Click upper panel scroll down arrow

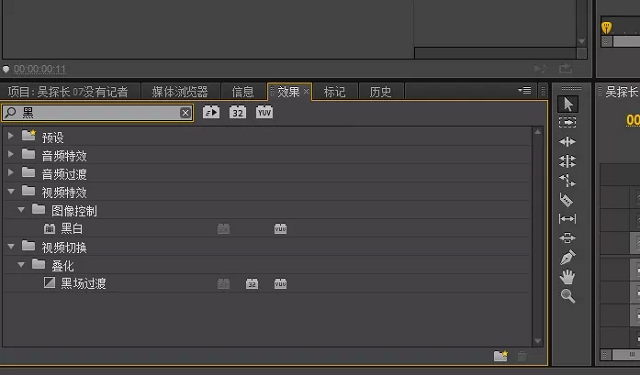582,41
